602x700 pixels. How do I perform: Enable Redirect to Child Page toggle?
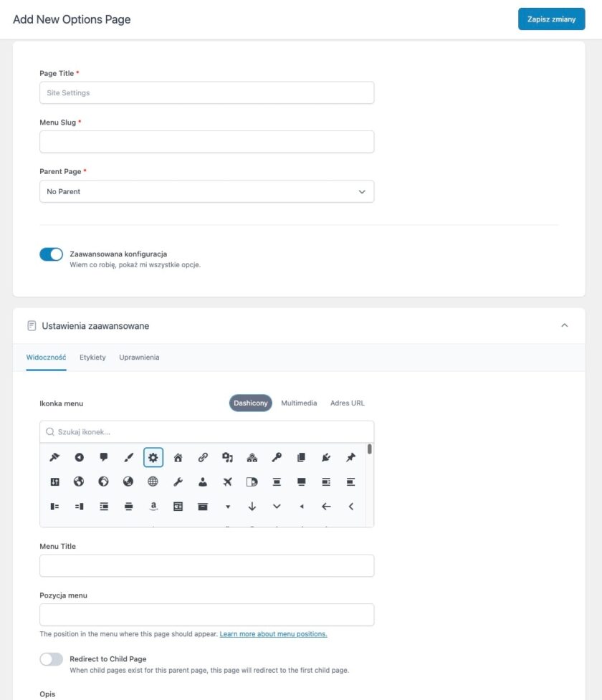tap(52, 659)
